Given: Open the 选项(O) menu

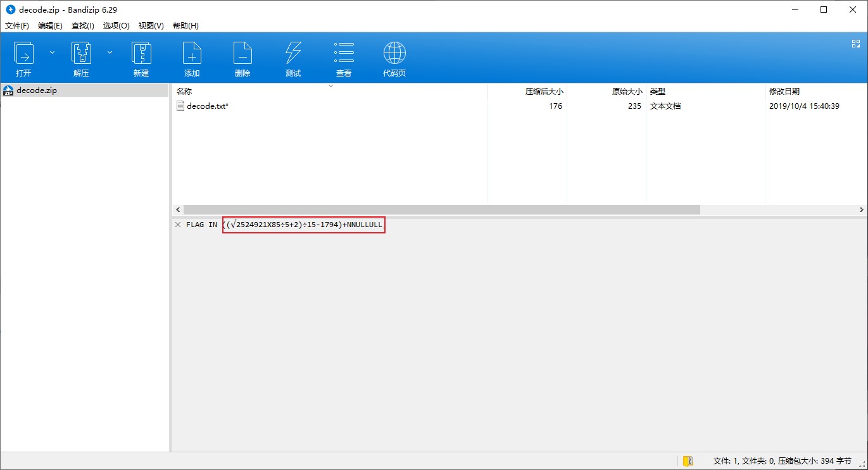Looking at the screenshot, I should [116, 26].
